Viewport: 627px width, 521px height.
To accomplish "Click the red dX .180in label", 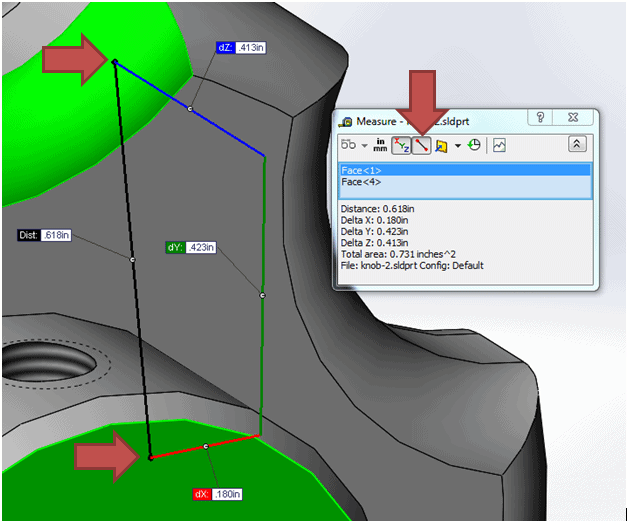I will [x=218, y=494].
